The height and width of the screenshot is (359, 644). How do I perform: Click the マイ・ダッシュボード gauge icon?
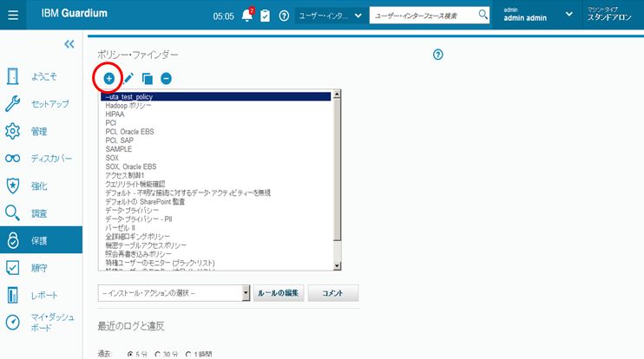tap(13, 322)
